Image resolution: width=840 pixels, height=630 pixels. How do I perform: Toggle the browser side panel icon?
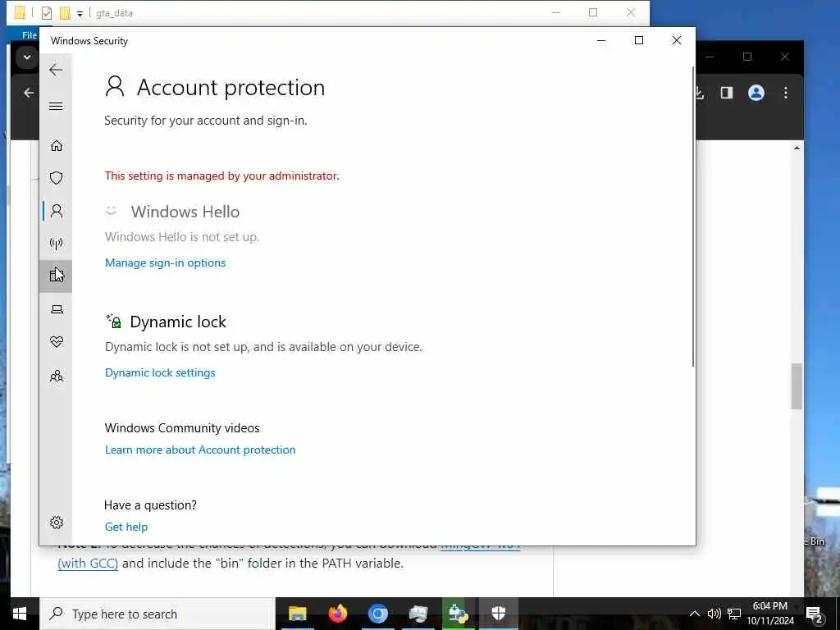pos(727,93)
